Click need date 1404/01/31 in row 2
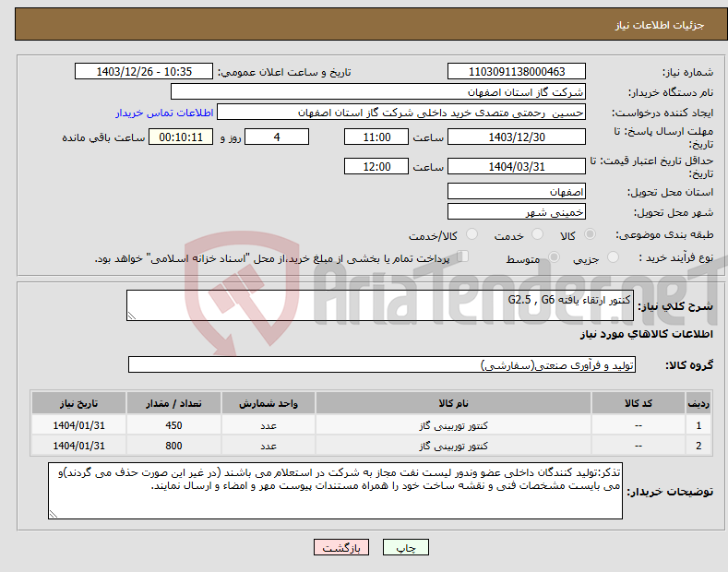 tap(79, 446)
